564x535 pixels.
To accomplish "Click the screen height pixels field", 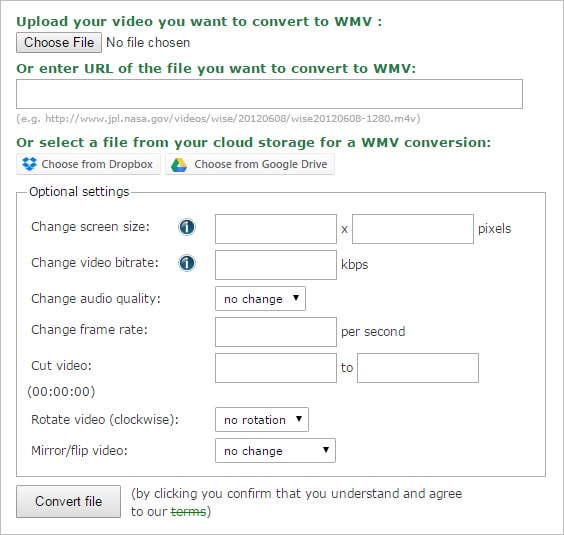I will tap(413, 229).
